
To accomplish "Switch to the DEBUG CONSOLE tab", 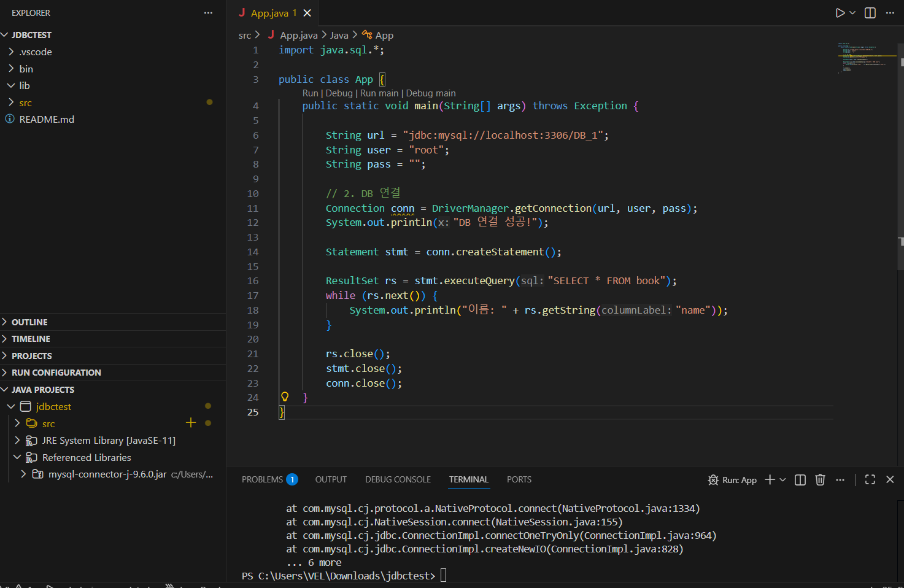I will (398, 479).
